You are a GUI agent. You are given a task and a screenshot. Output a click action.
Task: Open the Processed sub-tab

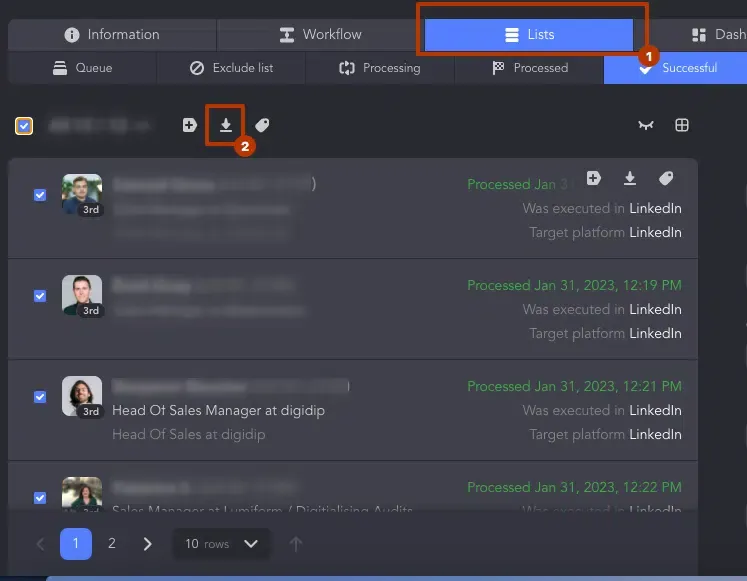click(x=529, y=68)
